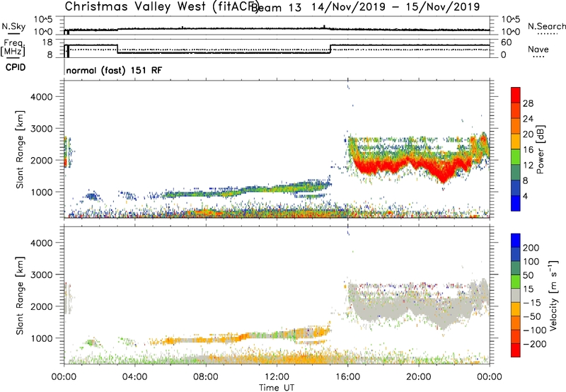Image resolution: width=566 pixels, height=392 pixels.
Task: Click the 'normal (fast) 151 RF' text
Action: (x=114, y=70)
